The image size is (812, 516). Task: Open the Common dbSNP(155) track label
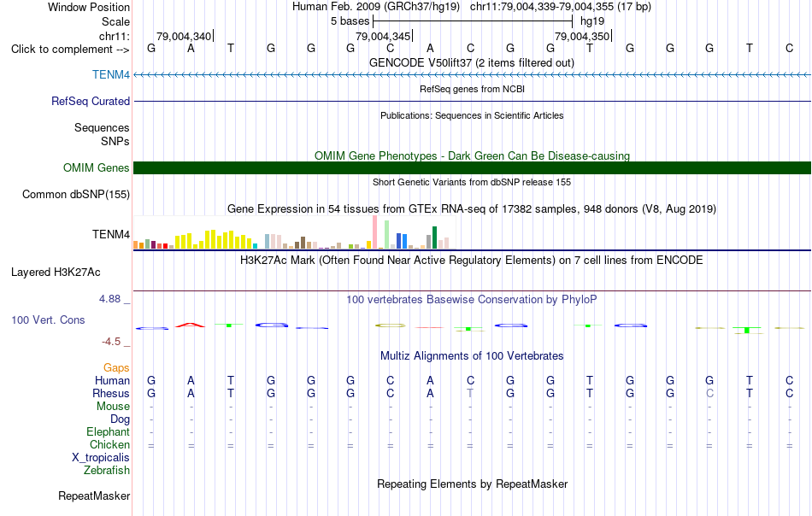tap(75, 194)
